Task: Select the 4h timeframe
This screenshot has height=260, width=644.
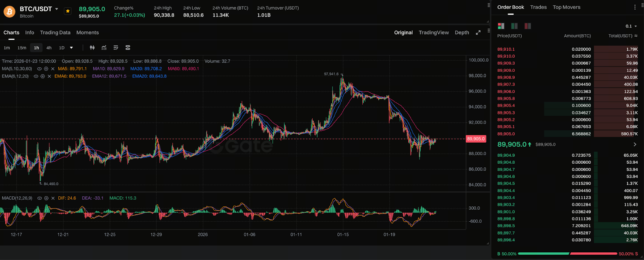Action: 49,48
